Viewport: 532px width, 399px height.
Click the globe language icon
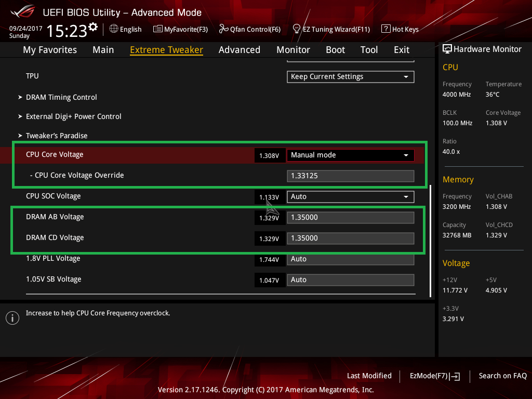pos(114,29)
